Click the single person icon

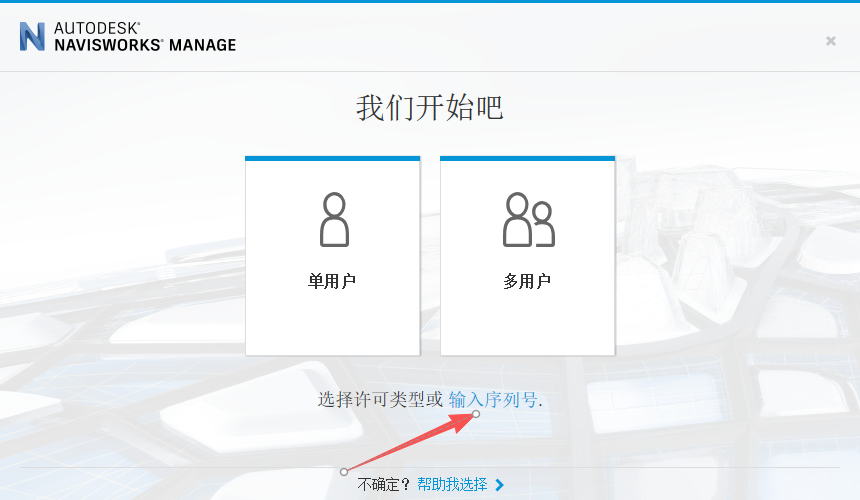coord(334,219)
